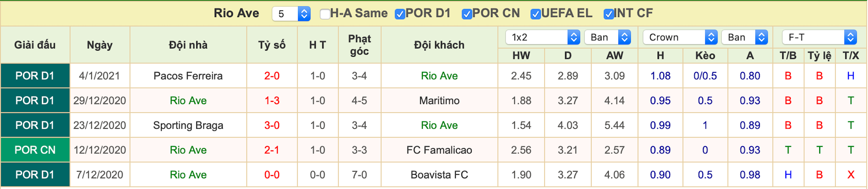
Task: Click the FC Famalicao away team
Action: (x=439, y=150)
